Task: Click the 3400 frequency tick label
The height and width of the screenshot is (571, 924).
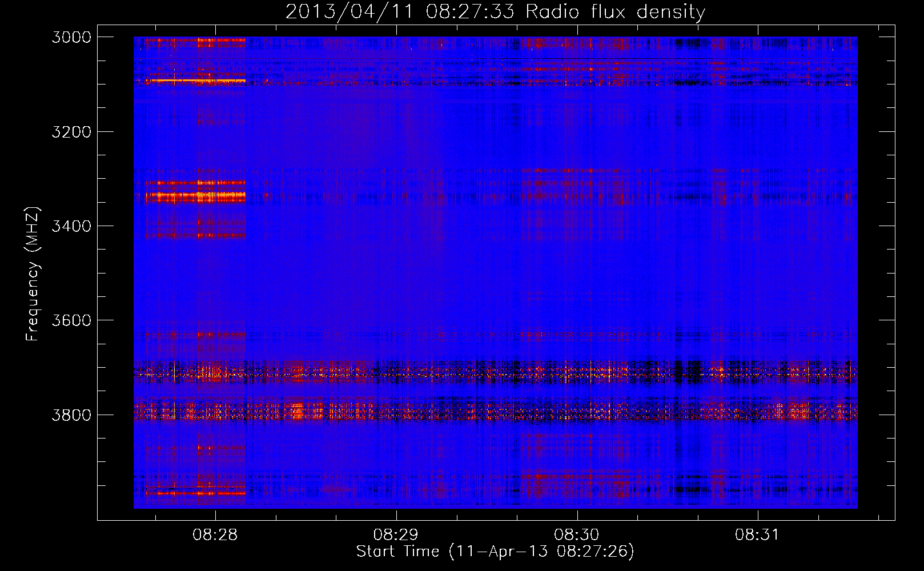Action: point(71,226)
